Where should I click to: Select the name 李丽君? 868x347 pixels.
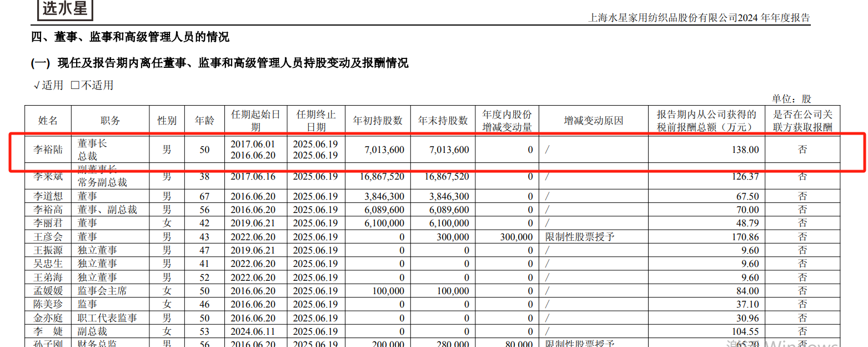[48, 223]
